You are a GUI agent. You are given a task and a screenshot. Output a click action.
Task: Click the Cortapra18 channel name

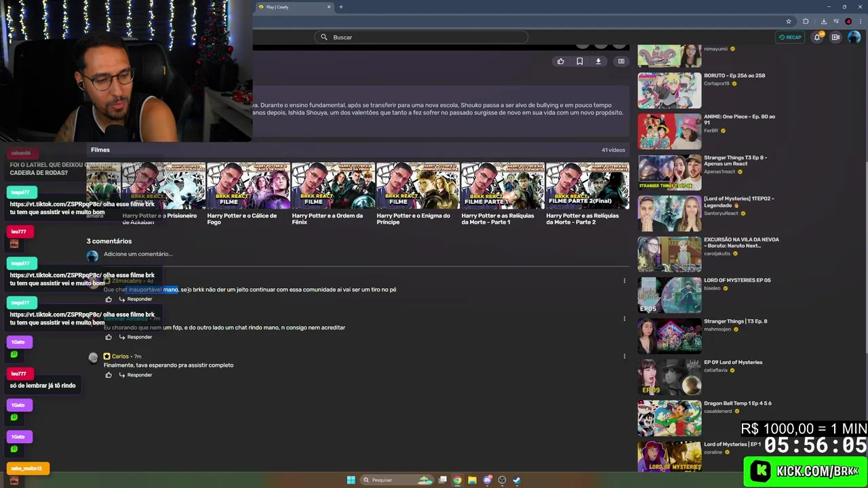point(717,83)
